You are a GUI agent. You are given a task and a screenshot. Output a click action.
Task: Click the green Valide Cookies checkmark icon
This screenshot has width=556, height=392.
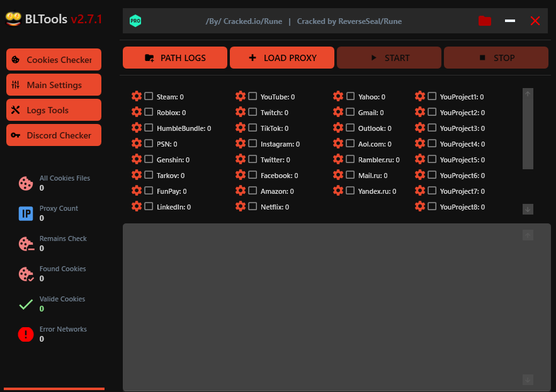click(x=26, y=304)
